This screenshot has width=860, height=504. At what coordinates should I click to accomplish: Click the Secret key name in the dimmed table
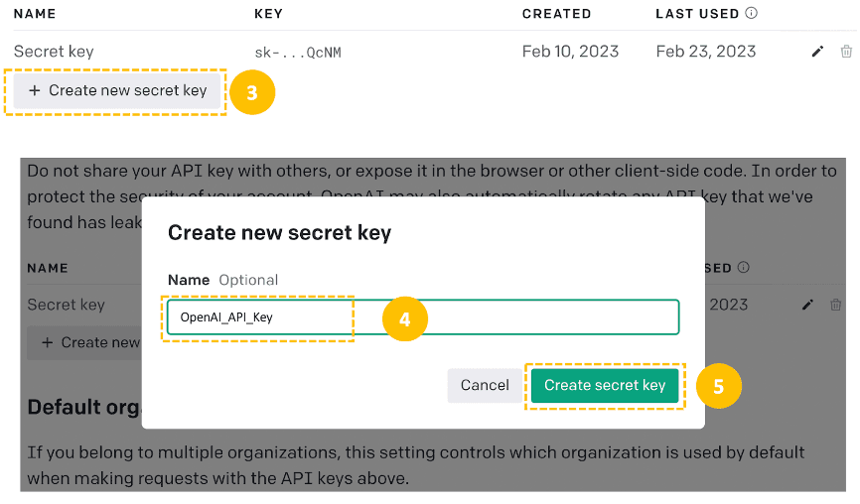66,305
